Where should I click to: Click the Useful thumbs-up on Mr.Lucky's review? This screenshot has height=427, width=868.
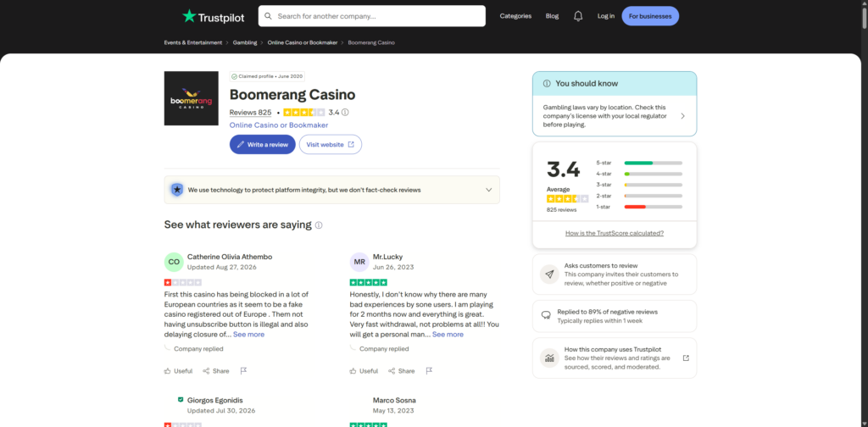point(353,371)
